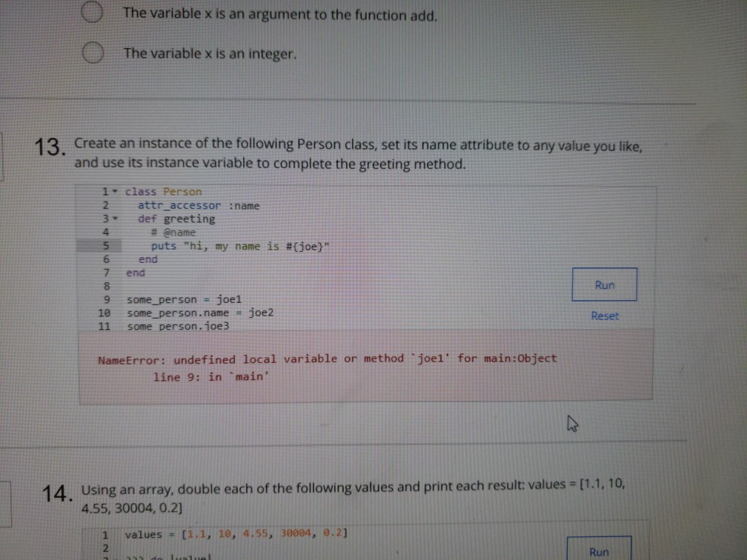Run the Person class code
The width and height of the screenshot is (747, 560).
pyautogui.click(x=603, y=284)
